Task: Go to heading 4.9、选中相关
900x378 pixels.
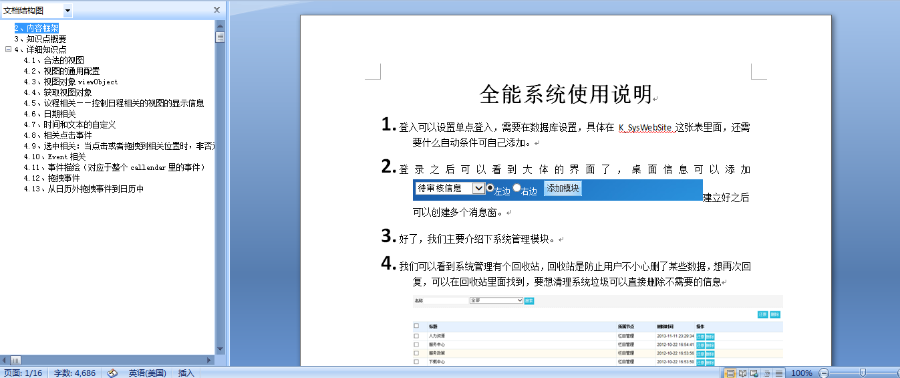Action: click(119, 146)
